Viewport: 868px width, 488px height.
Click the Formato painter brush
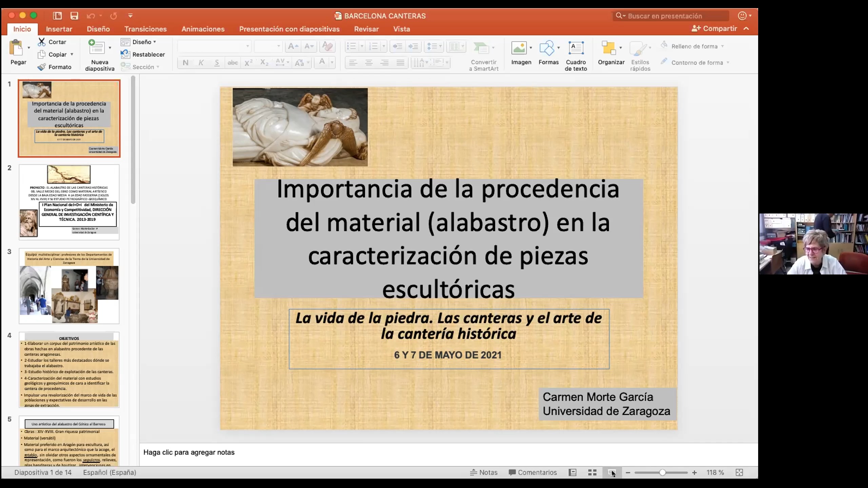click(41, 67)
